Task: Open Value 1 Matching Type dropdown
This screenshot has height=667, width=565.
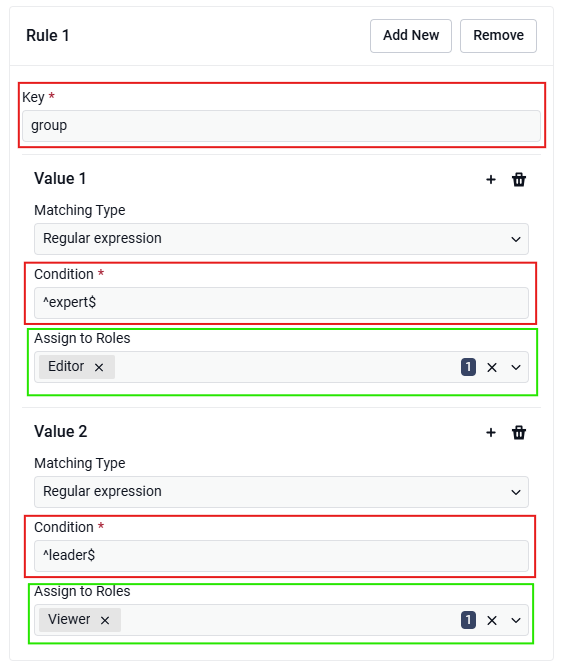Action: (281, 239)
